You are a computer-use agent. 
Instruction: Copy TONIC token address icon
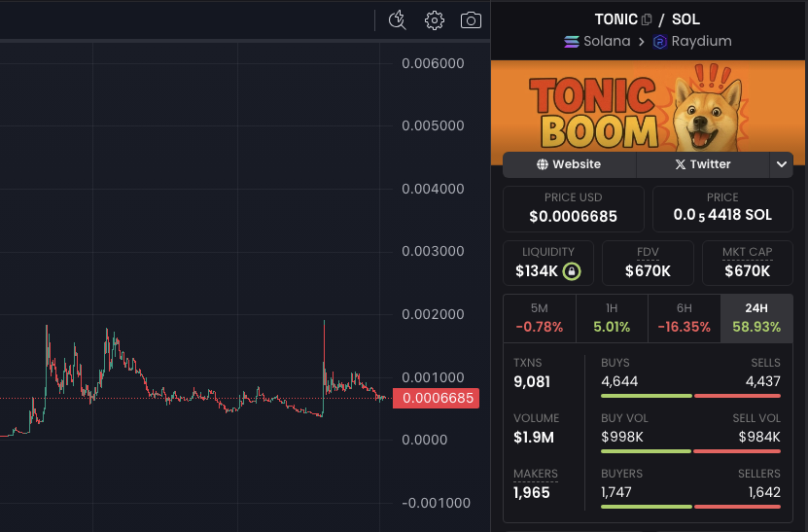click(x=647, y=19)
